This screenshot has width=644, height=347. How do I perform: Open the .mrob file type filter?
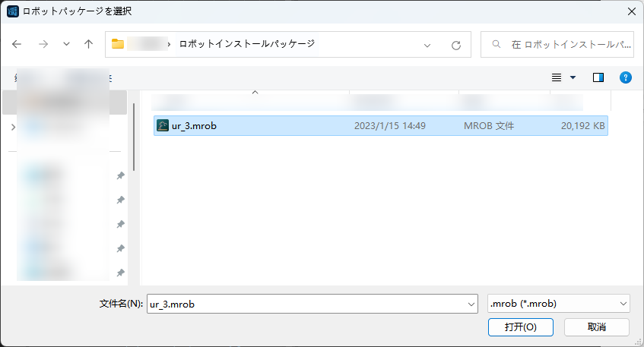click(x=559, y=304)
